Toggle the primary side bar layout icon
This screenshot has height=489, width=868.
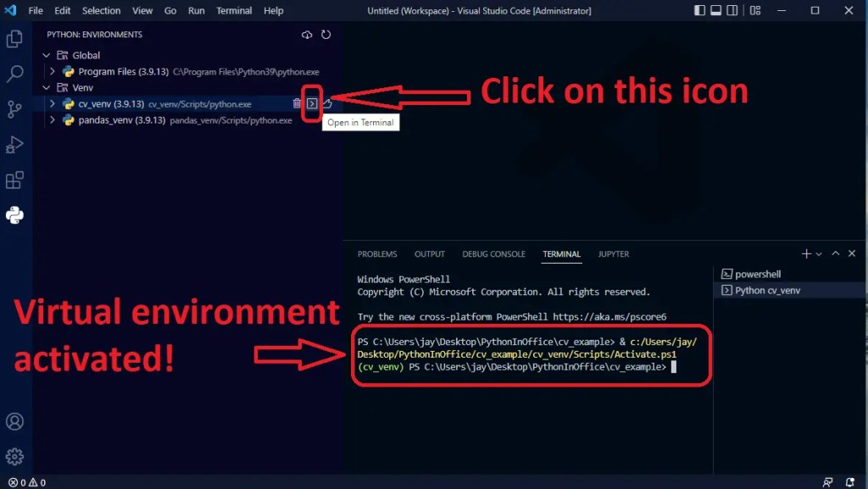pyautogui.click(x=699, y=10)
